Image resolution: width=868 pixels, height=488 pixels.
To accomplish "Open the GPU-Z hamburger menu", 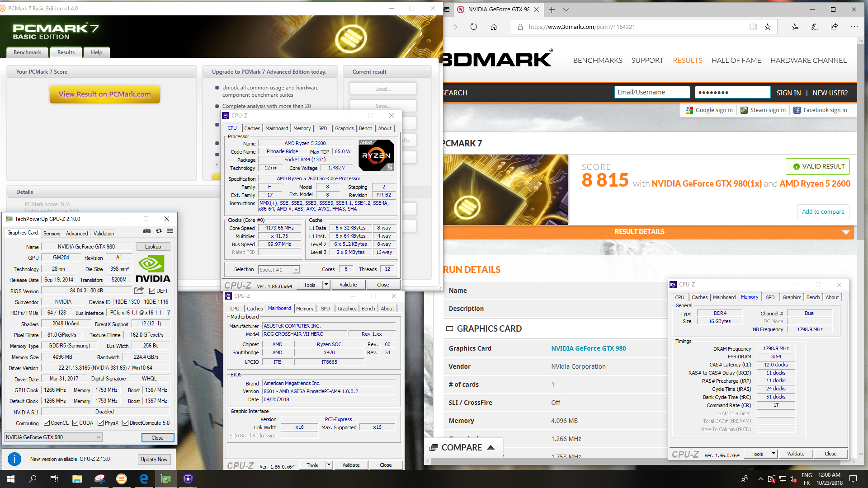I will pos(170,231).
